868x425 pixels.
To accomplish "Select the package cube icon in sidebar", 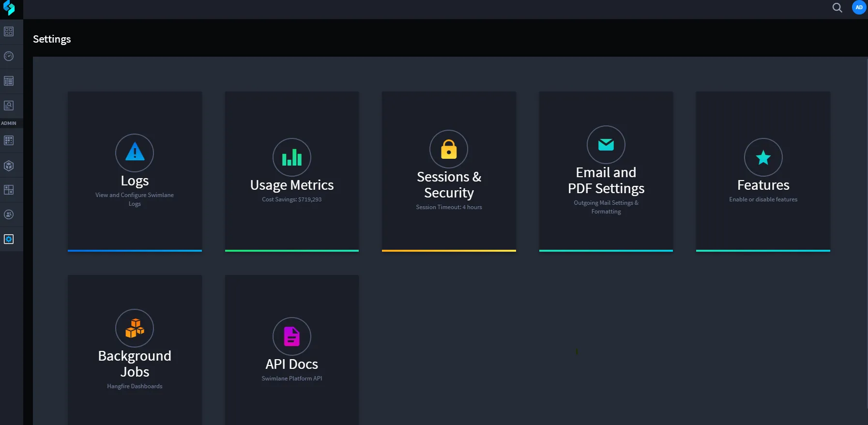I will (9, 166).
